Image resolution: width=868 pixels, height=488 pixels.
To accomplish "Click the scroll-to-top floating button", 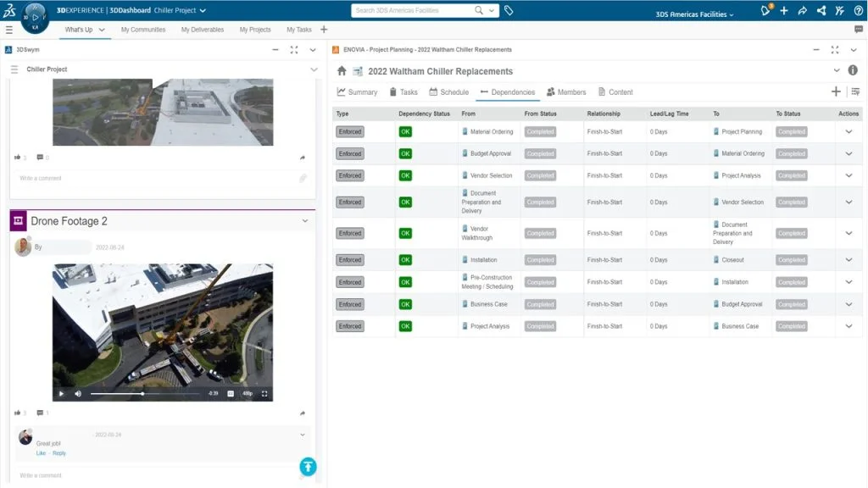I will pyautogui.click(x=308, y=466).
